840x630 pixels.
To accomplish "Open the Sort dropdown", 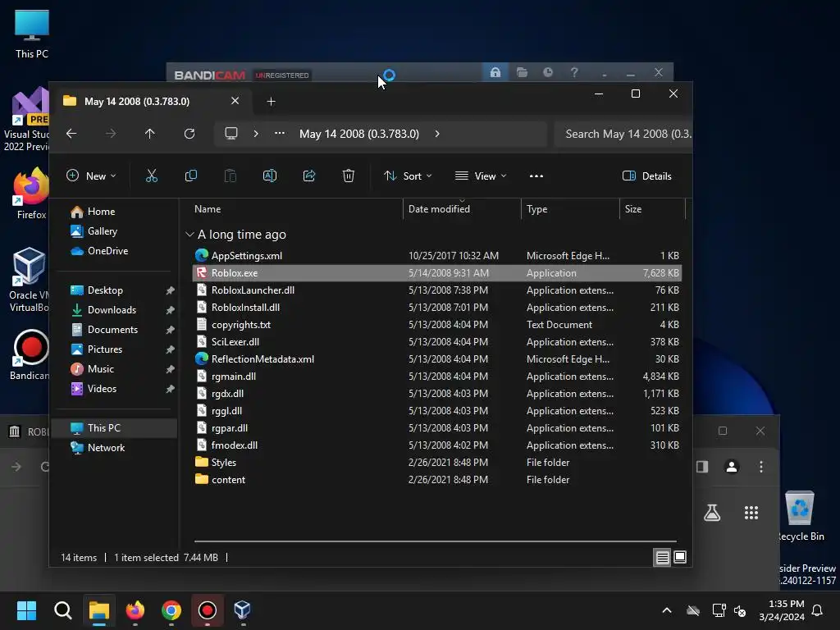I will [408, 176].
